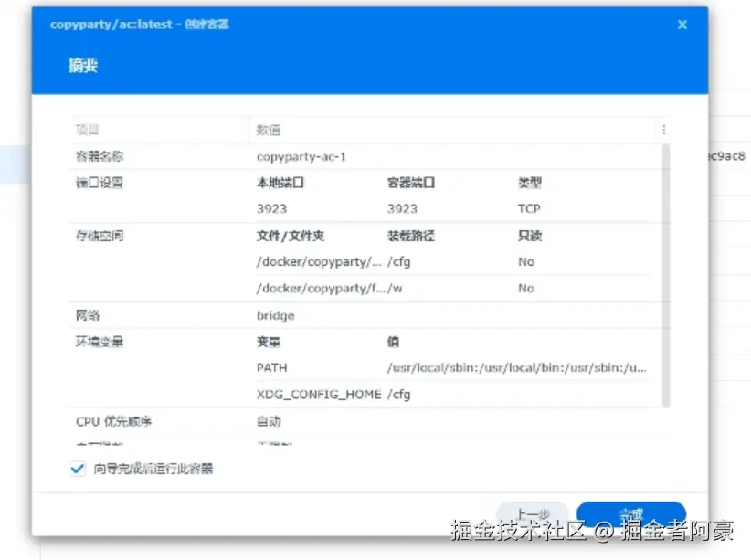The image size is (751, 560).
Task: Click the XDG_CONFIG_HOME value /cfg
Action: coord(398,395)
